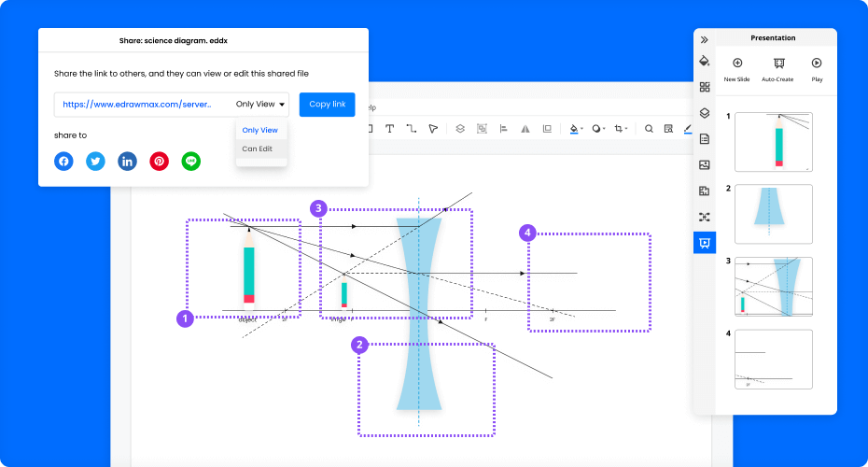This screenshot has width=868, height=467.
Task: Open the Image panel in sidebar
Action: click(704, 164)
